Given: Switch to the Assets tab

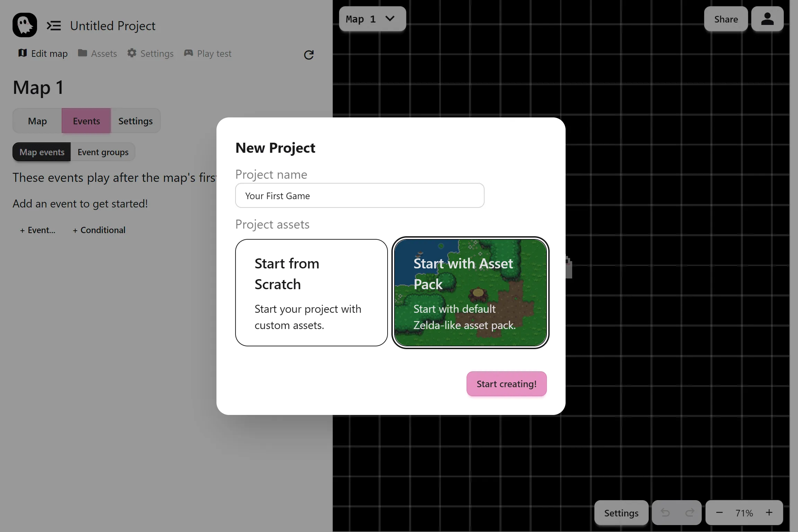Looking at the screenshot, I should pyautogui.click(x=97, y=53).
